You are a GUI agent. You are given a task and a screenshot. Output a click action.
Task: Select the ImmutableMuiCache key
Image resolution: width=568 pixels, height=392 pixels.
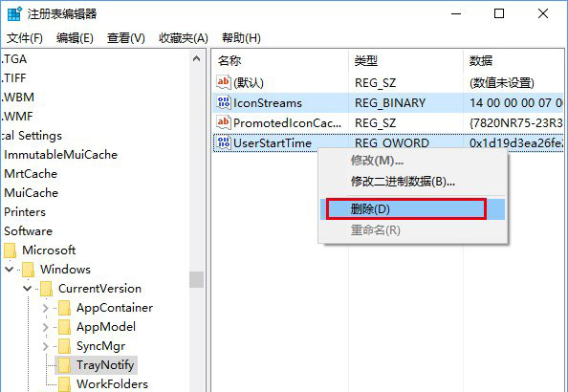click(60, 155)
